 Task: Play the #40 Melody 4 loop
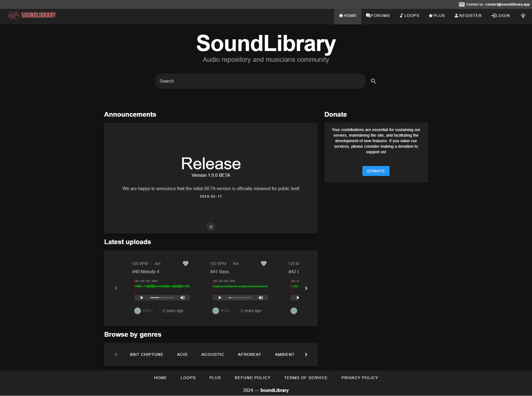point(142,298)
